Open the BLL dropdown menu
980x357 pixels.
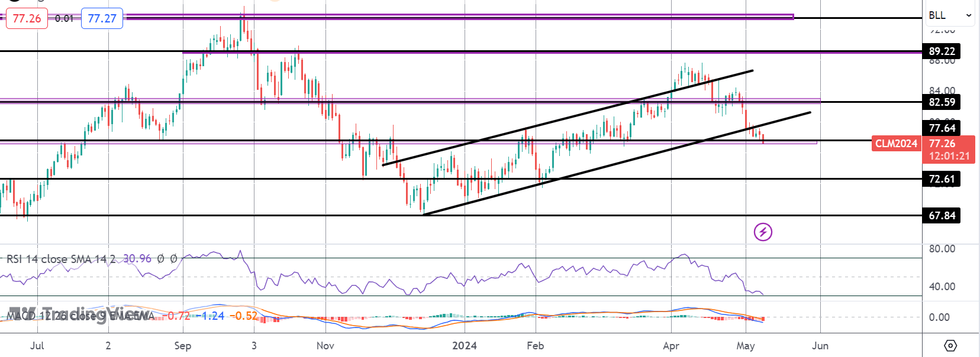(x=950, y=15)
